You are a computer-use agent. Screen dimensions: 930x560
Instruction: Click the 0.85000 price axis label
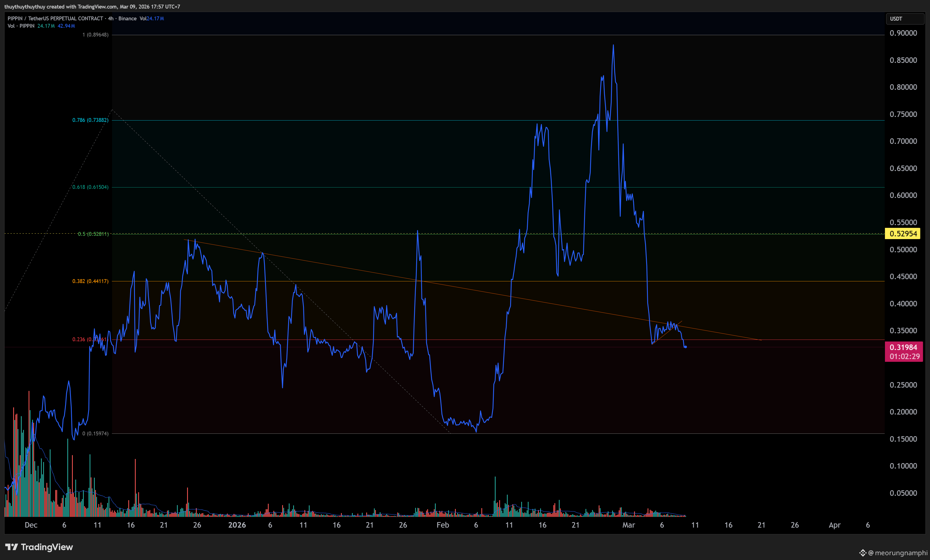click(903, 60)
